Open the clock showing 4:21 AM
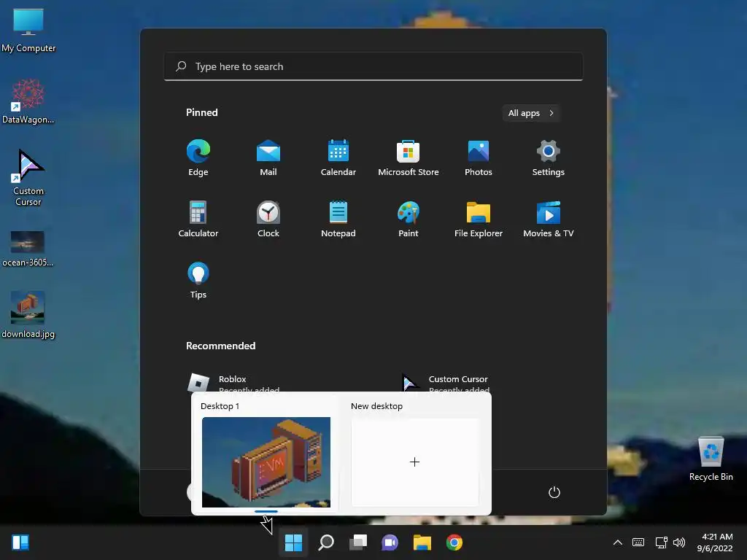This screenshot has height=560, width=747. point(715,542)
